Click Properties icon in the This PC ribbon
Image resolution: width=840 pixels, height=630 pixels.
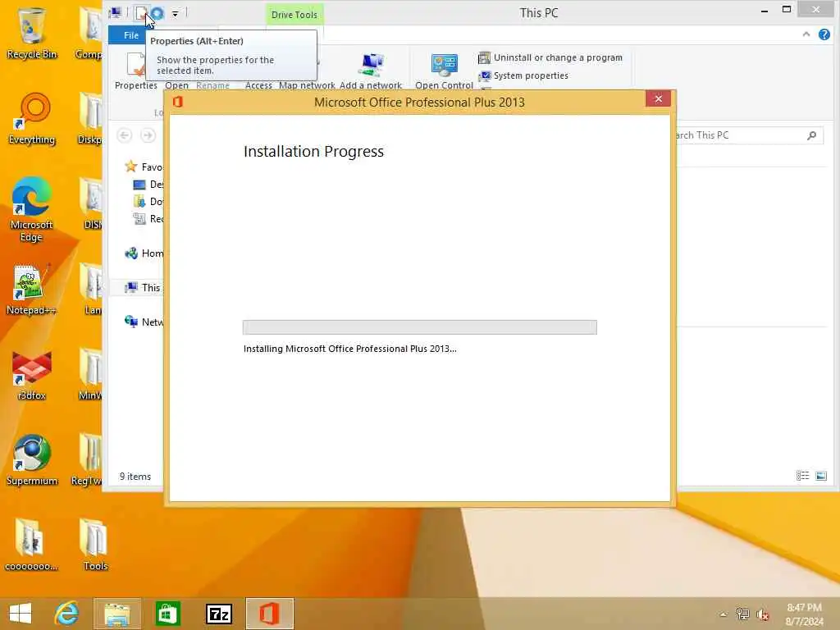tap(136, 71)
